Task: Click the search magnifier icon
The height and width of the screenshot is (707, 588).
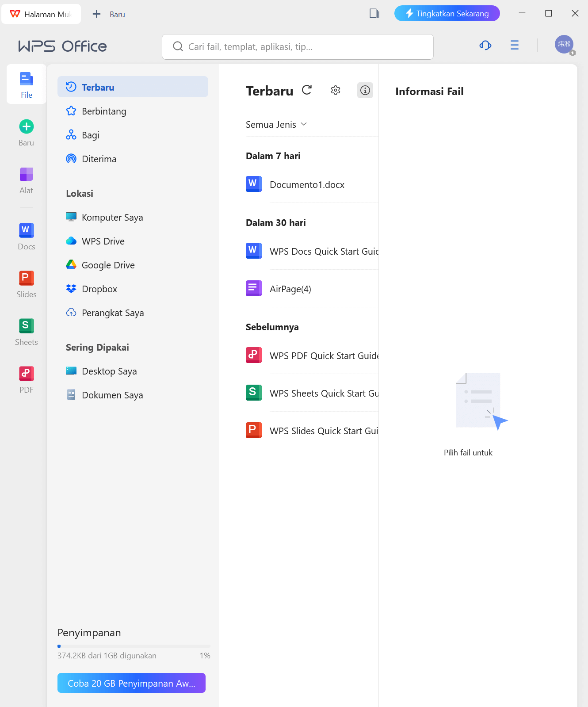Action: click(x=178, y=46)
